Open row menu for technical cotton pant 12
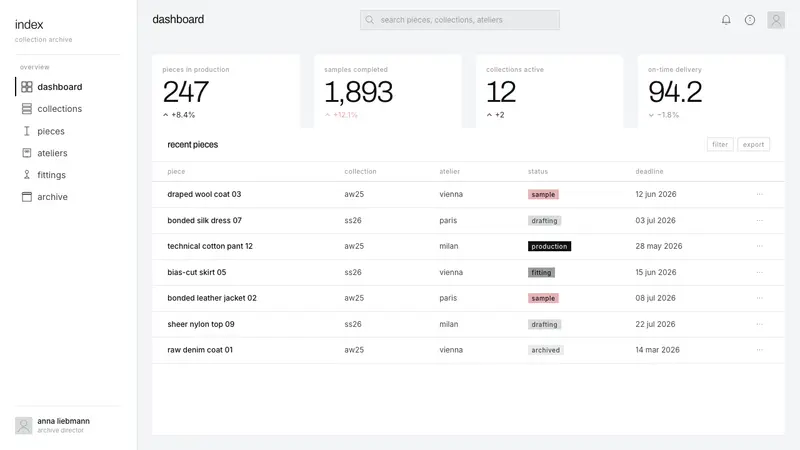Viewport: 800px width, 450px height. (x=760, y=246)
